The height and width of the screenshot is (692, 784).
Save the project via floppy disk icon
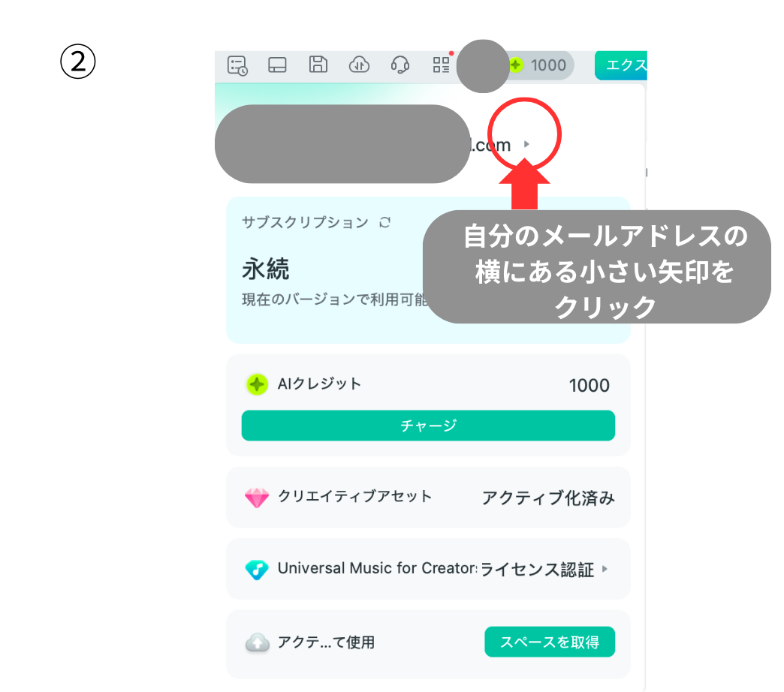click(x=318, y=65)
